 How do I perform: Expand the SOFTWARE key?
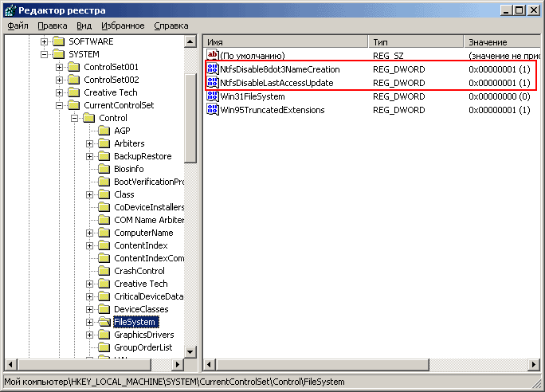(44, 41)
